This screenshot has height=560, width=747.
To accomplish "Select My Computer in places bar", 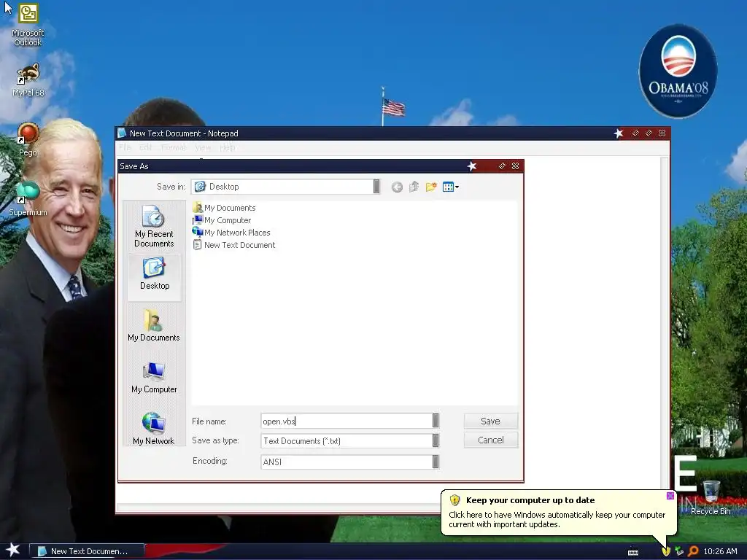I will [154, 378].
